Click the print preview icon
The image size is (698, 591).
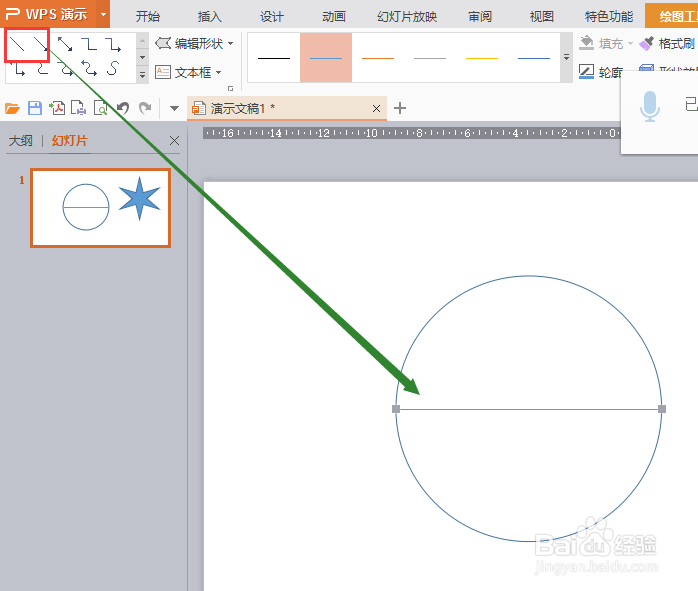pyautogui.click(x=101, y=108)
